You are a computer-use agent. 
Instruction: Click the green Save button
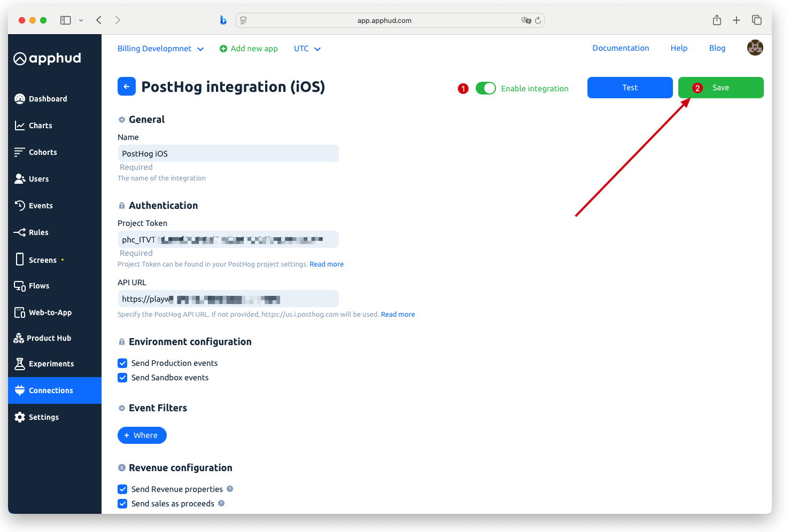721,88
